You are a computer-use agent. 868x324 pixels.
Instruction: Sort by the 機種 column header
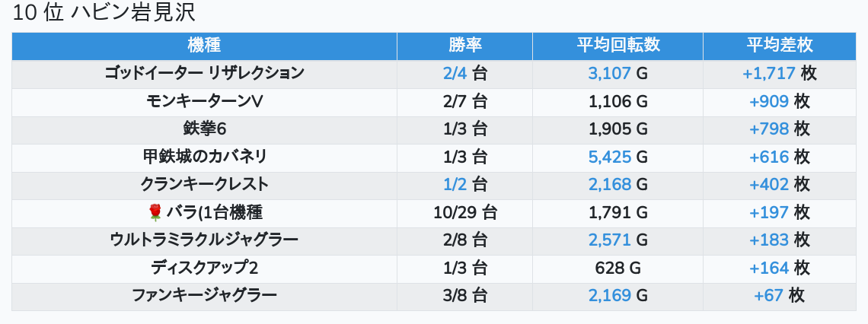pos(204,46)
